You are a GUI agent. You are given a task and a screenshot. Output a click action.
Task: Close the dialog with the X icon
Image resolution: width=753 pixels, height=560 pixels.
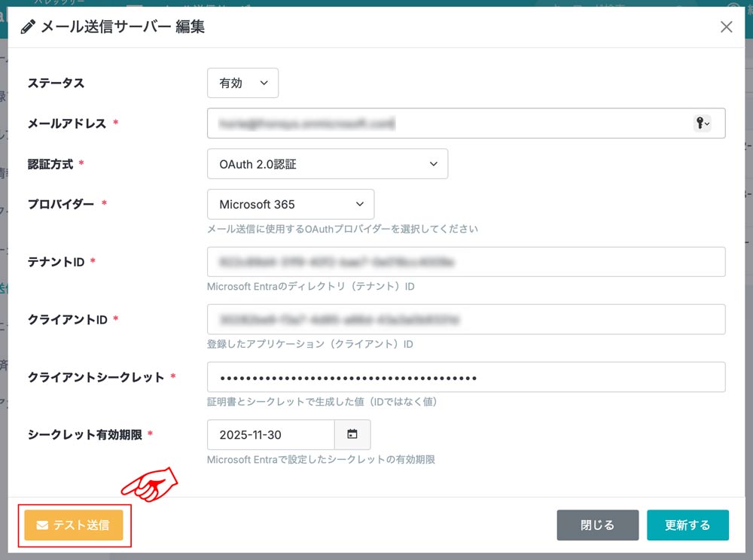[726, 27]
